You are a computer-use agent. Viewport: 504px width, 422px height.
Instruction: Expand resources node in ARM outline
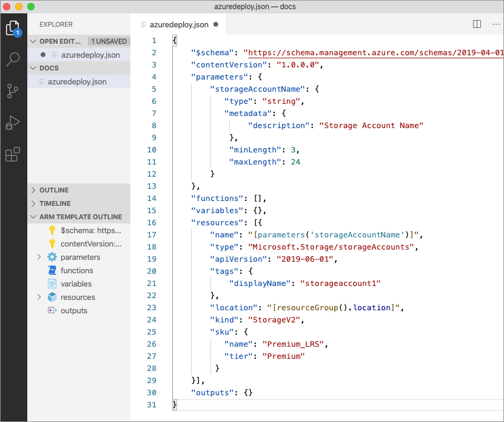point(39,297)
